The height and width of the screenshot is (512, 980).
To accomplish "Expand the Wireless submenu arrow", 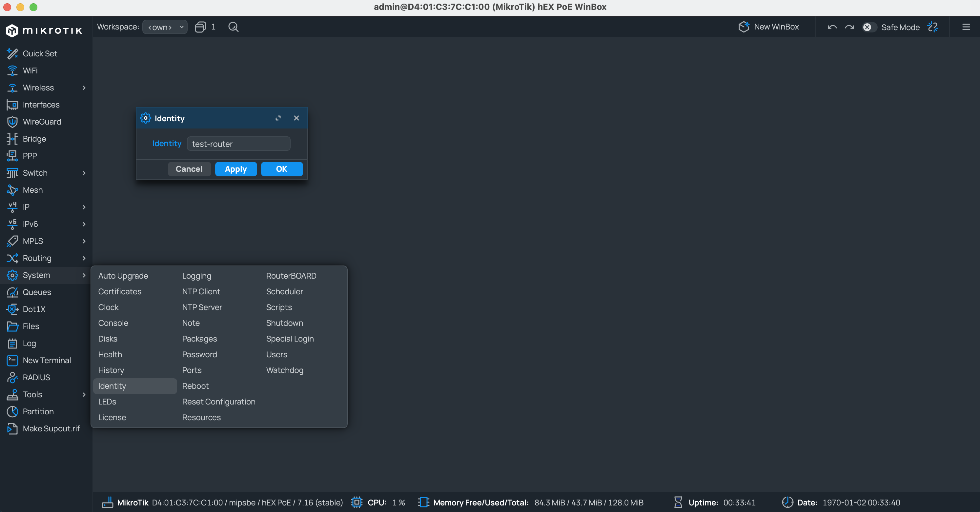I will (x=84, y=88).
